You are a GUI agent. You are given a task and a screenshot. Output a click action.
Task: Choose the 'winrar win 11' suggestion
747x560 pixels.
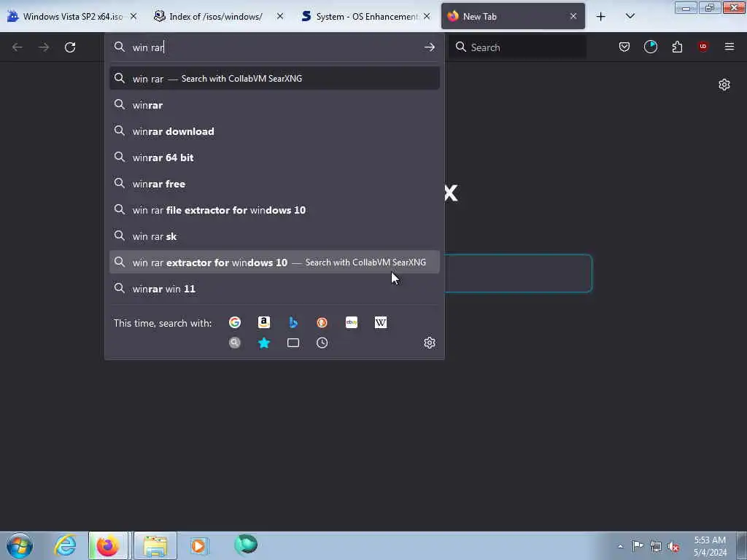tap(274, 289)
